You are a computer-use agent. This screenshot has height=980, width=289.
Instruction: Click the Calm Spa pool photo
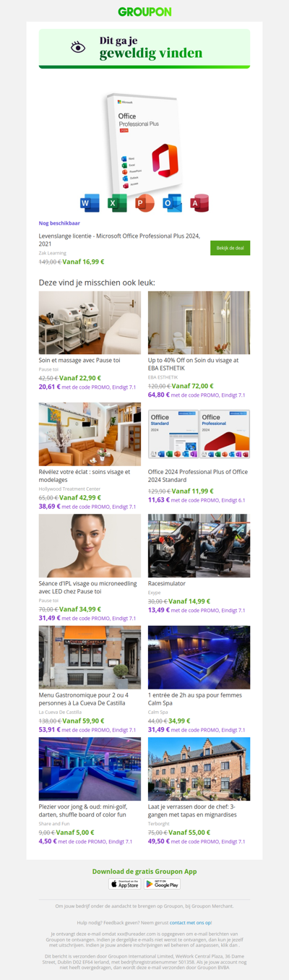pos(199,657)
